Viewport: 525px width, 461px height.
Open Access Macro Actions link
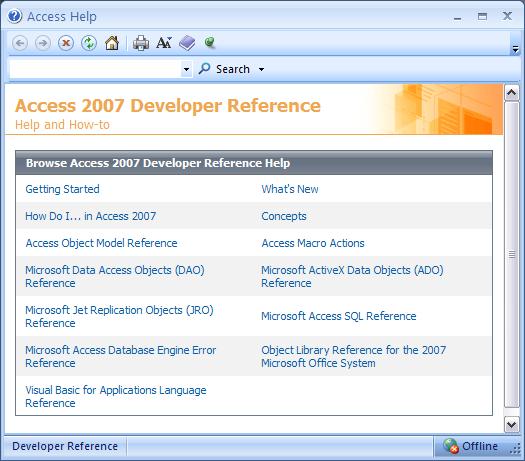[313, 243]
